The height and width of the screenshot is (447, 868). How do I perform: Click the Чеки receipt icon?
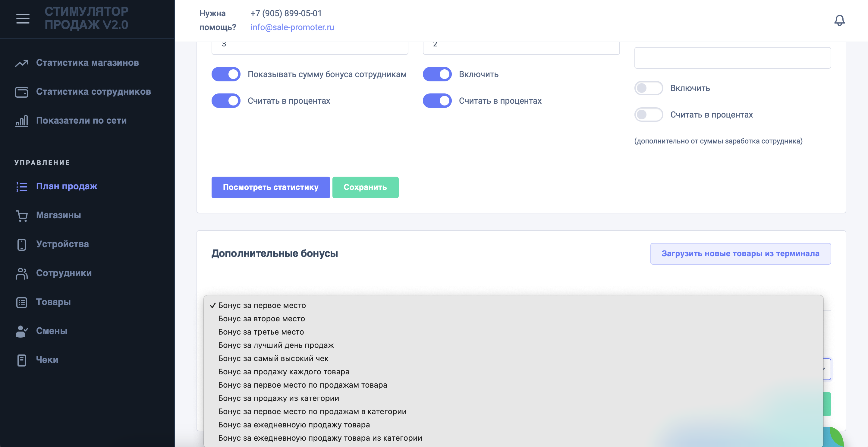pyautogui.click(x=22, y=360)
